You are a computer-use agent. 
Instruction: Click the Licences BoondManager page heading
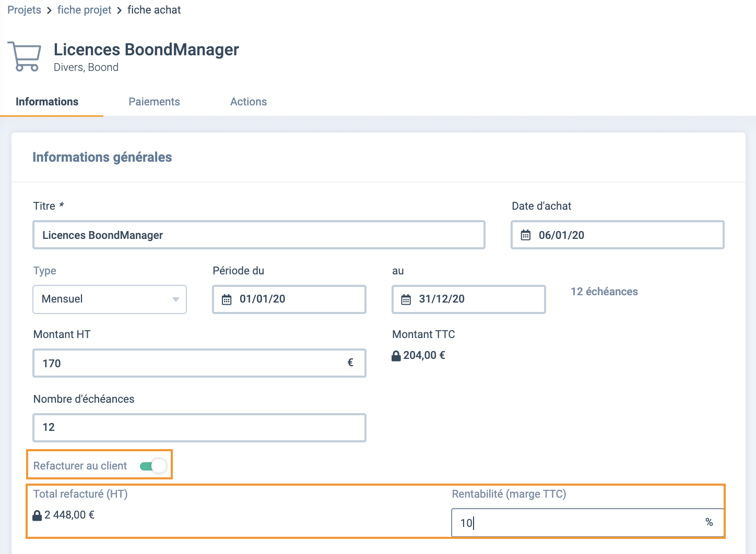tap(146, 50)
